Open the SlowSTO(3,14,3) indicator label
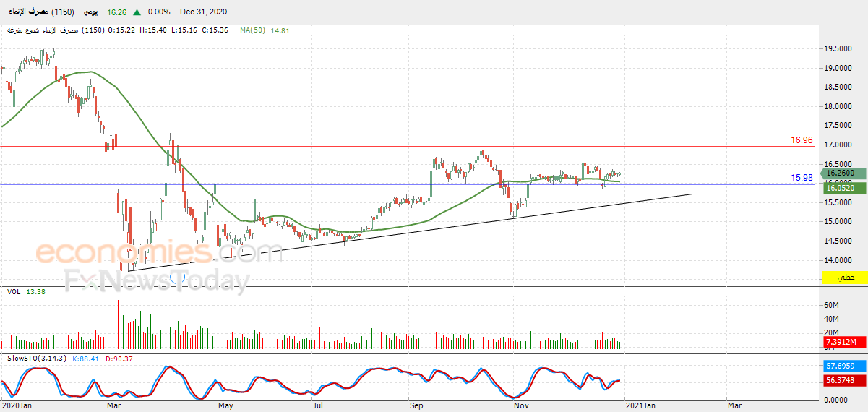Screen dimensions: 868x412 (38, 358)
